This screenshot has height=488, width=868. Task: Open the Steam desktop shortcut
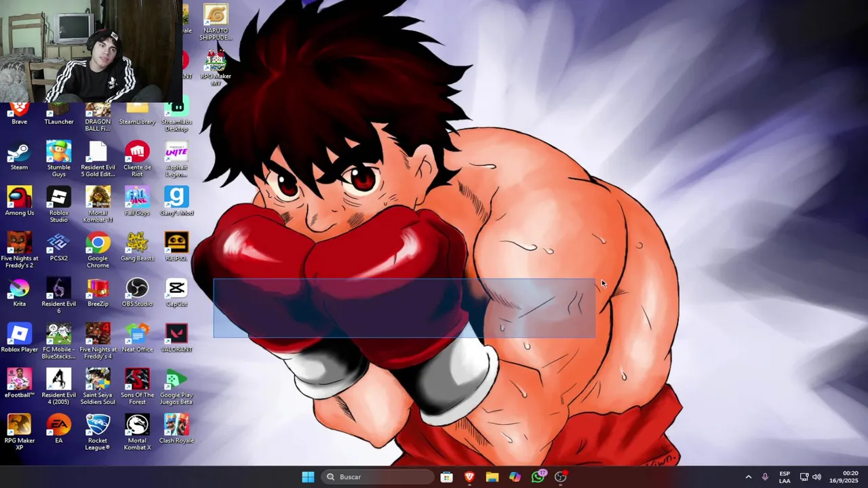(x=19, y=156)
